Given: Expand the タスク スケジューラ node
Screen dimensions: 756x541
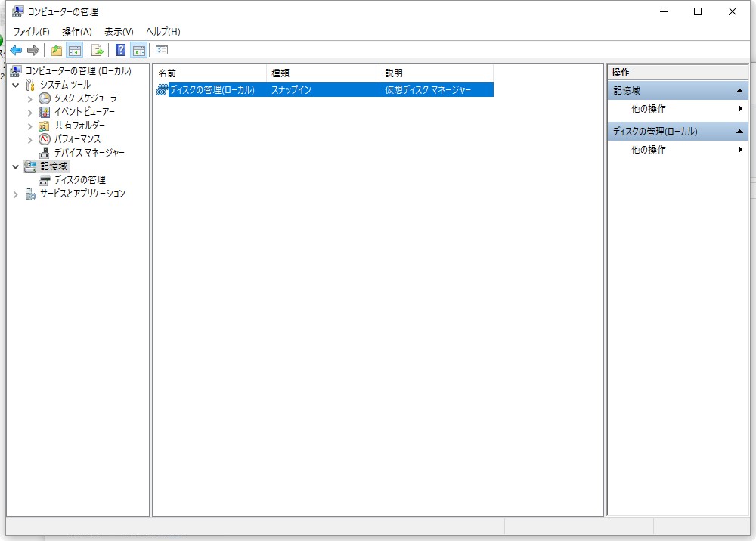Looking at the screenshot, I should click(30, 99).
